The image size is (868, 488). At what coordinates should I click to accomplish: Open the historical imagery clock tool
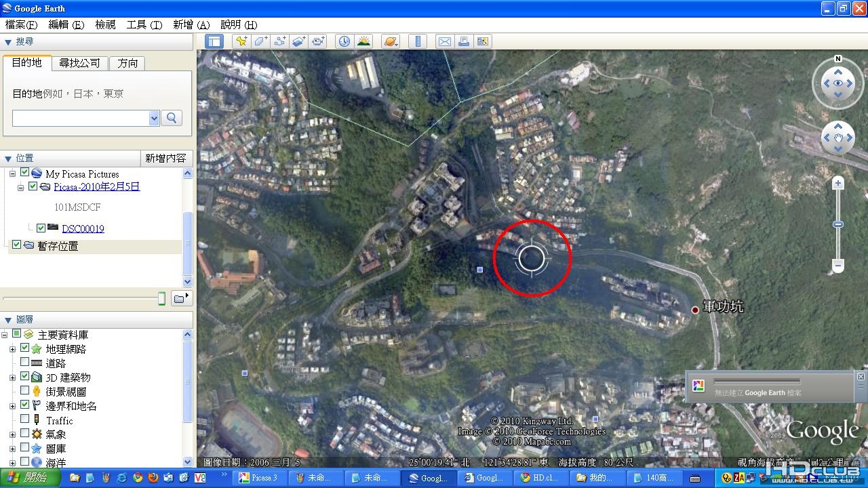click(x=344, y=41)
